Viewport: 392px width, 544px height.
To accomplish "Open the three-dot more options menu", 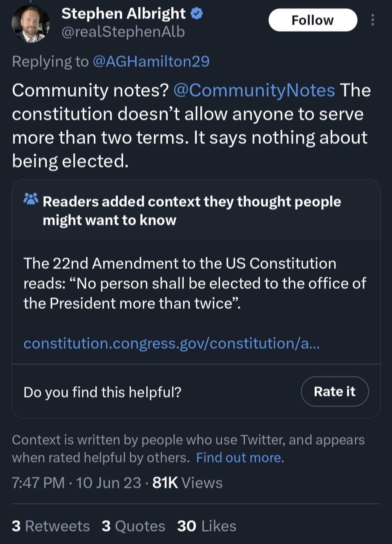I will click(x=372, y=20).
